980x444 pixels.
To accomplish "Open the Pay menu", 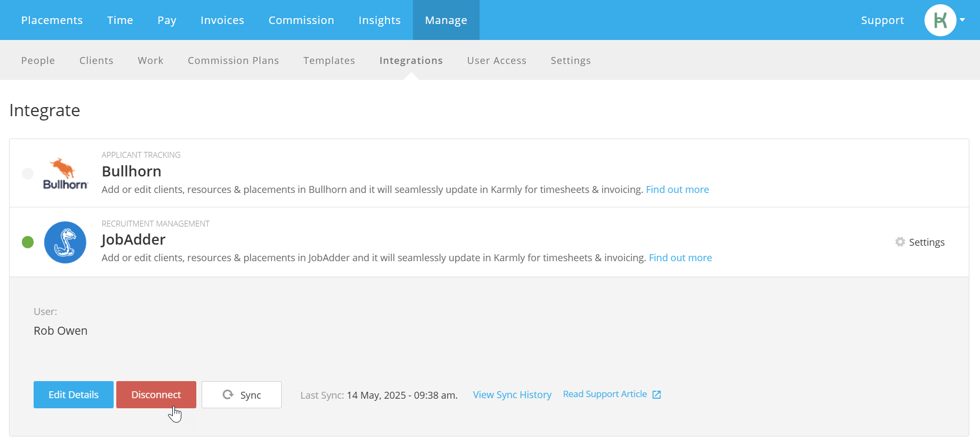I will (167, 20).
